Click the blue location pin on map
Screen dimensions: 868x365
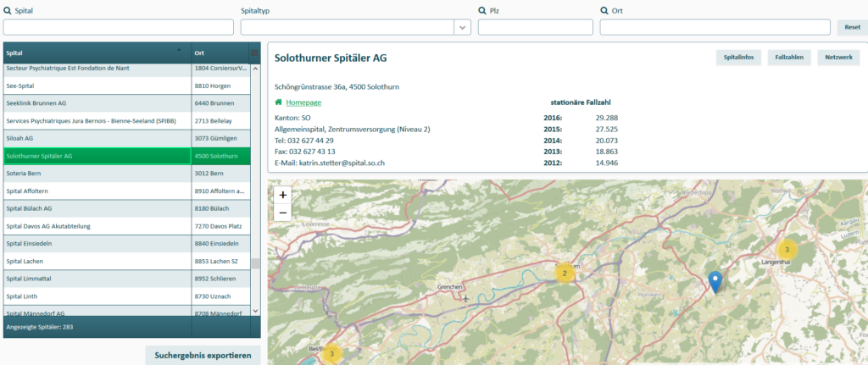(x=715, y=282)
